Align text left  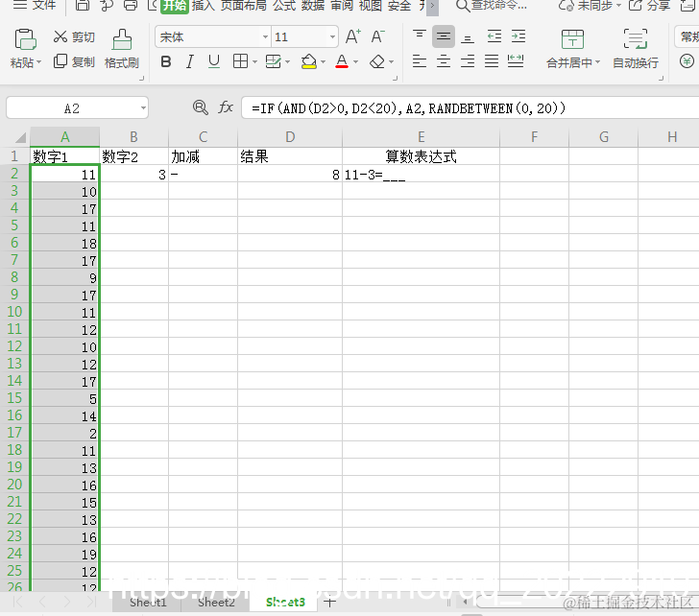click(419, 61)
